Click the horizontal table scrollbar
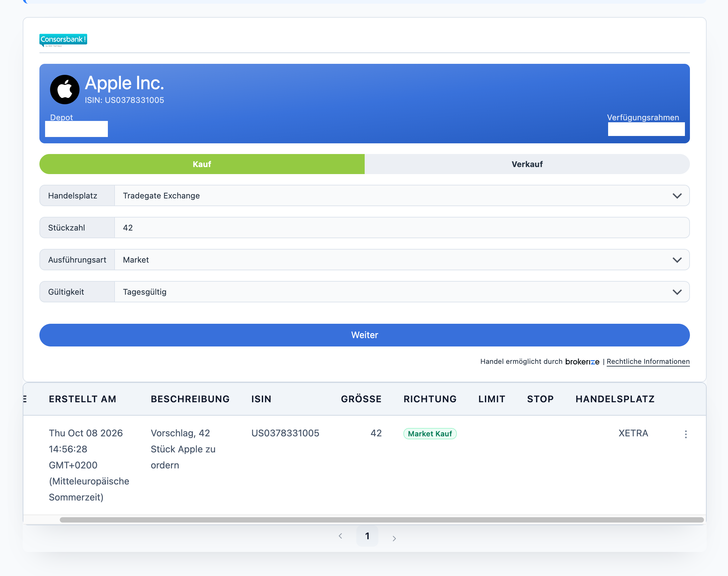The height and width of the screenshot is (576, 728). 381,520
